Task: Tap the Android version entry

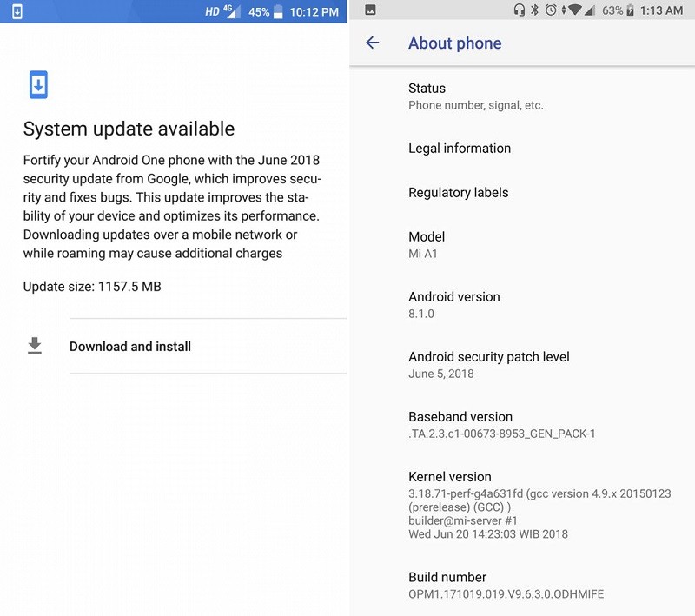Action: pos(522,305)
